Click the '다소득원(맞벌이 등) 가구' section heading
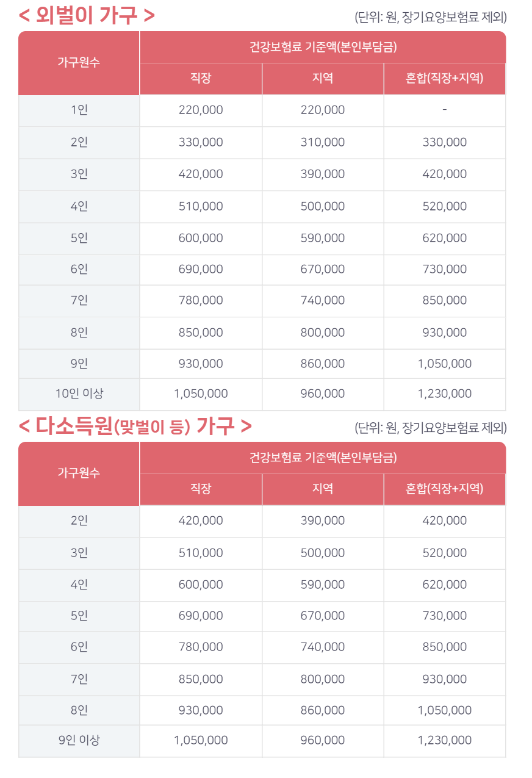This screenshot has width=532, height=778. click(135, 426)
